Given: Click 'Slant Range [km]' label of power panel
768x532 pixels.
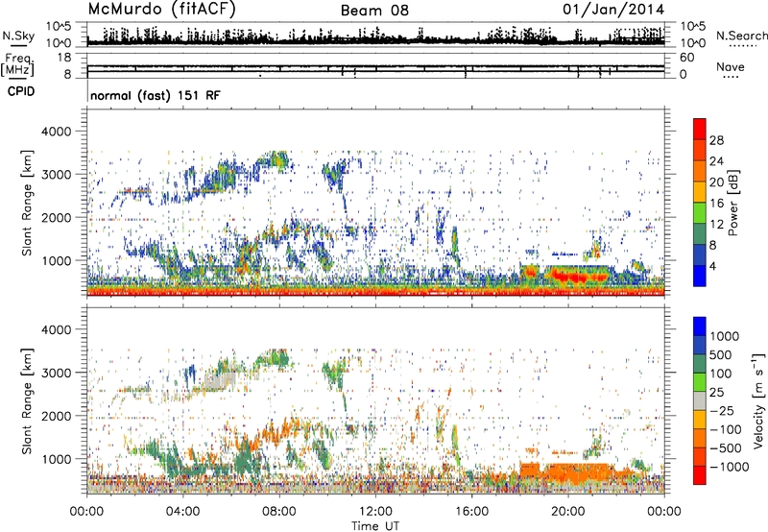Looking at the screenshot, I should tap(27, 203).
